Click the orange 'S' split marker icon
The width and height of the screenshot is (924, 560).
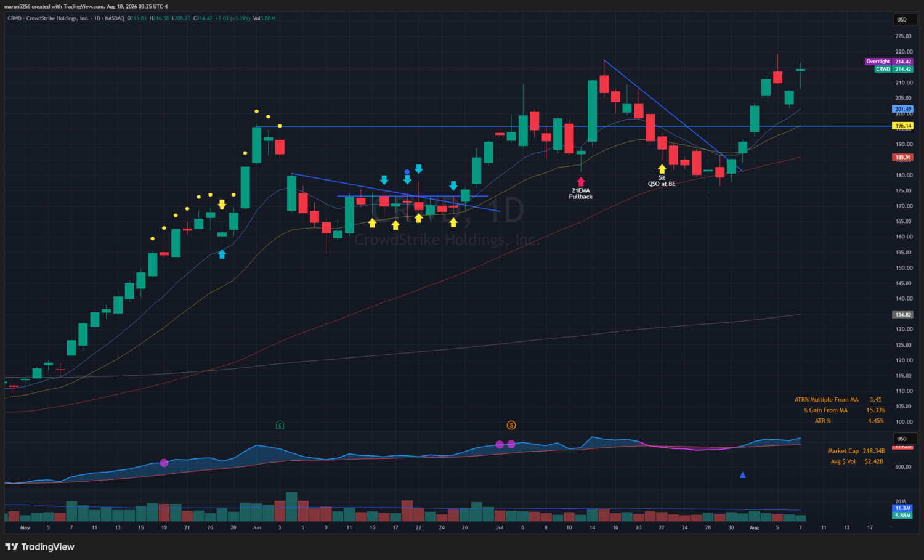click(x=511, y=425)
